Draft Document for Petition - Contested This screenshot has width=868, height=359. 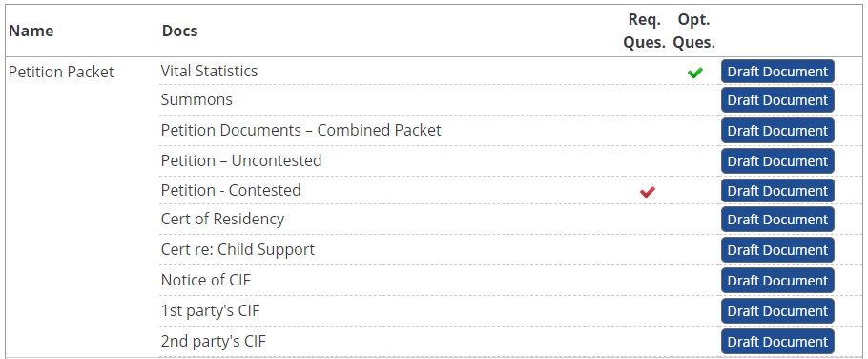(777, 191)
